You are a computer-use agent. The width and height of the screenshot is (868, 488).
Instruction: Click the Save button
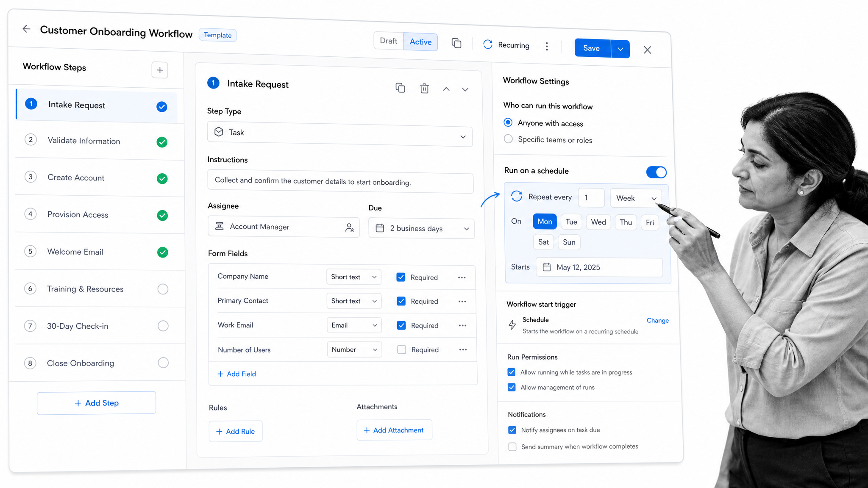click(593, 48)
